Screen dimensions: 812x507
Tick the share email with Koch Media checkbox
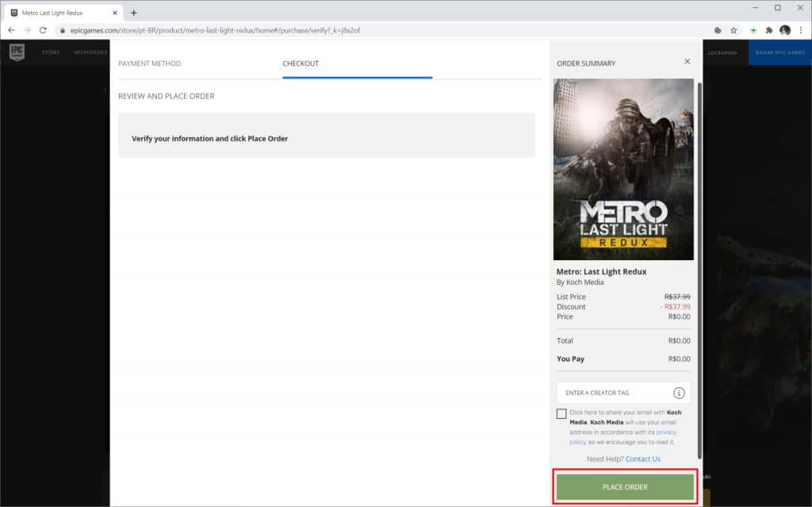561,413
